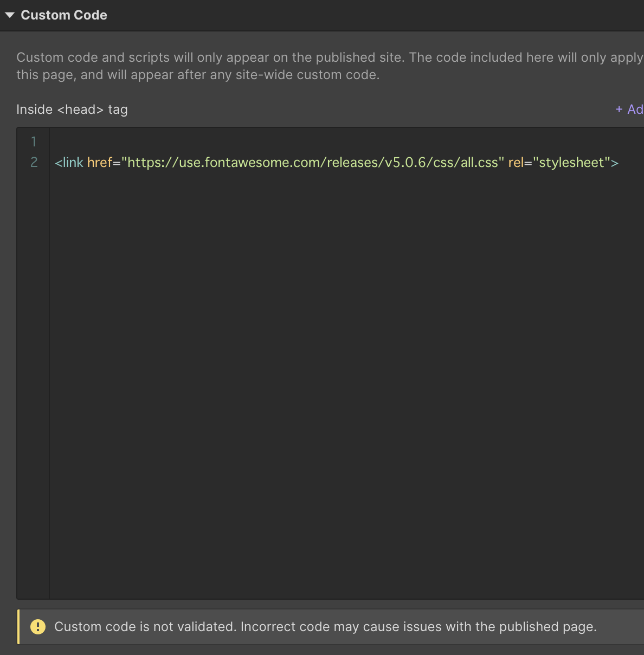This screenshot has width=644, height=655.
Task: Click the 'Inside <head> tag' label
Action: [72, 110]
